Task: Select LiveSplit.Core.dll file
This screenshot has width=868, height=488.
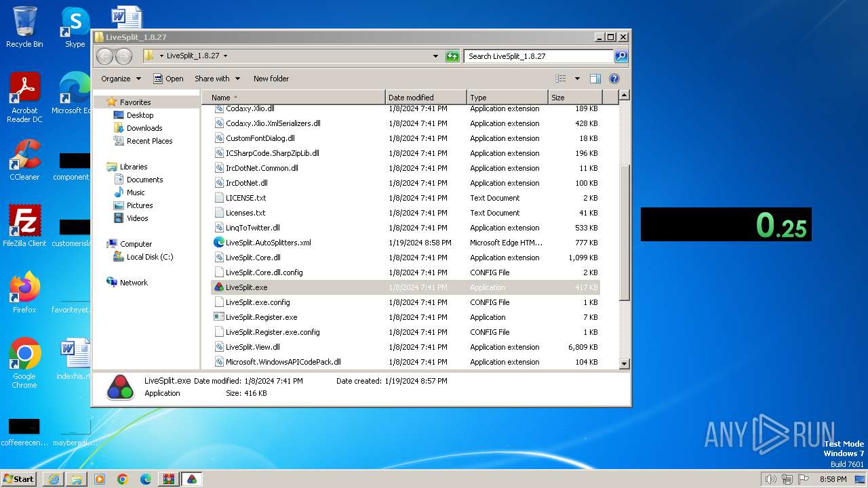Action: (x=405, y=258)
